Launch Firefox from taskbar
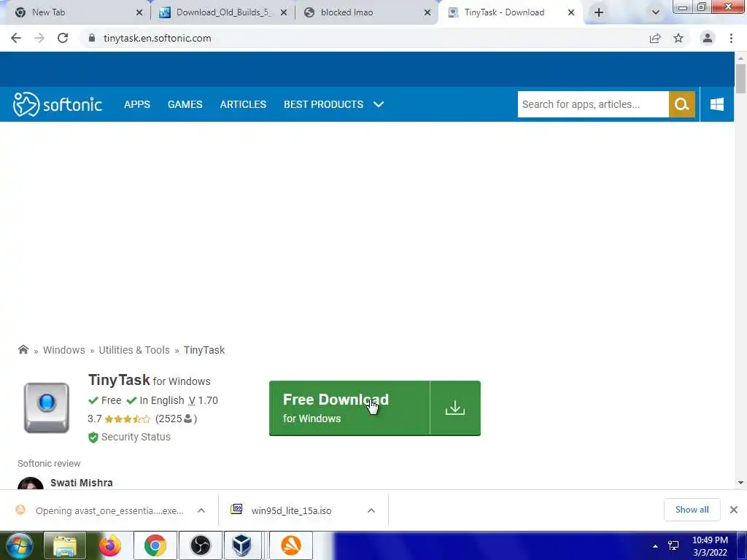Screen dimensions: 747x560 tap(110, 545)
